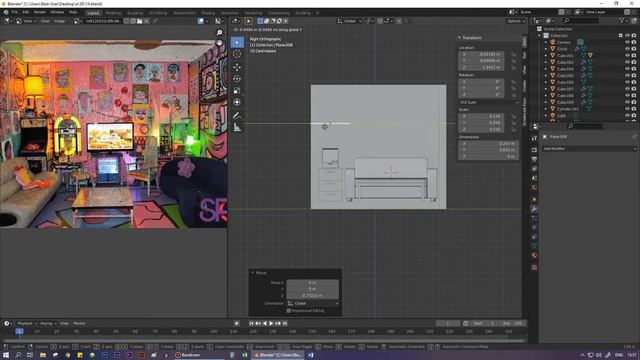This screenshot has height=360, width=640.
Task: Open image from folder icon in image editor
Action: [140, 21]
